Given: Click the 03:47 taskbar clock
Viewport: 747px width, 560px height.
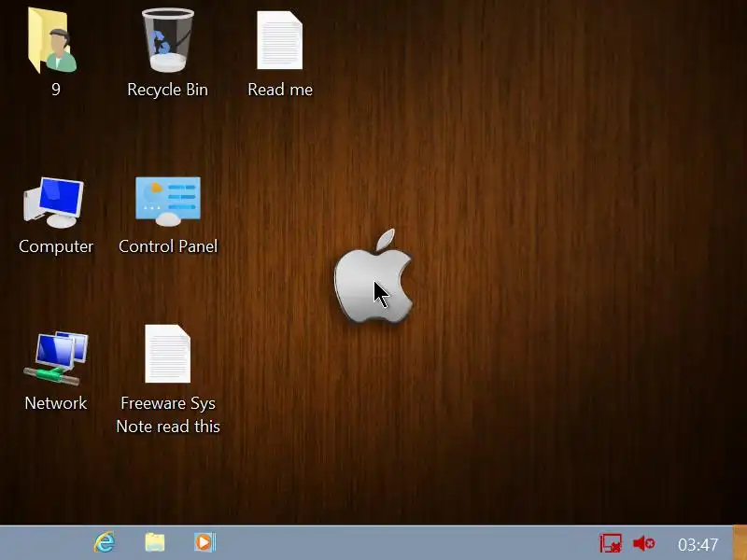Looking at the screenshot, I should pos(698,544).
